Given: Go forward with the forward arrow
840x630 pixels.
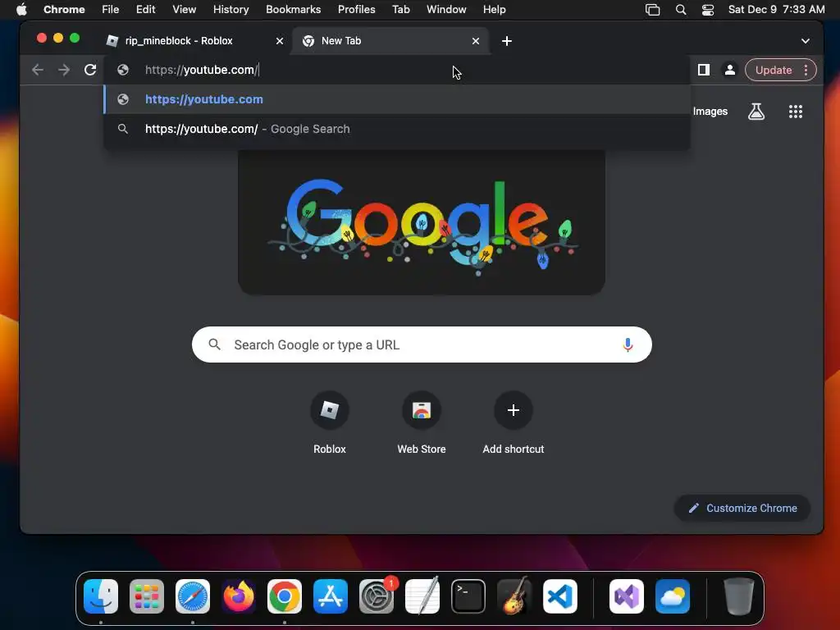Looking at the screenshot, I should 64,70.
